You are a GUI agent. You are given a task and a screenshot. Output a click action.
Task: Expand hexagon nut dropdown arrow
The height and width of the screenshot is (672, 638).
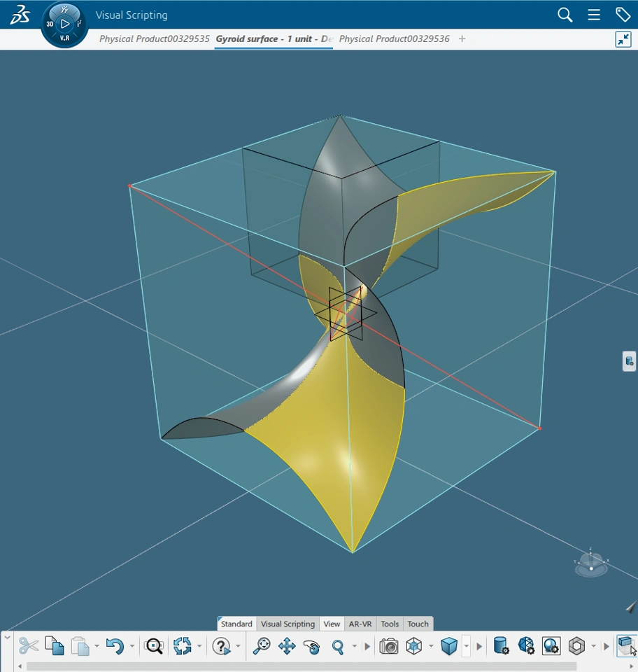[593, 646]
